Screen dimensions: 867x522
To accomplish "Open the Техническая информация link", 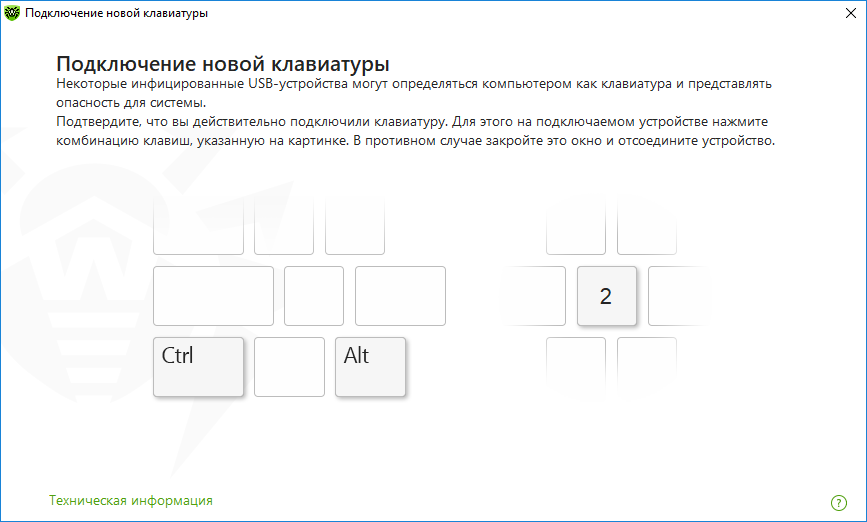I will click(x=130, y=500).
